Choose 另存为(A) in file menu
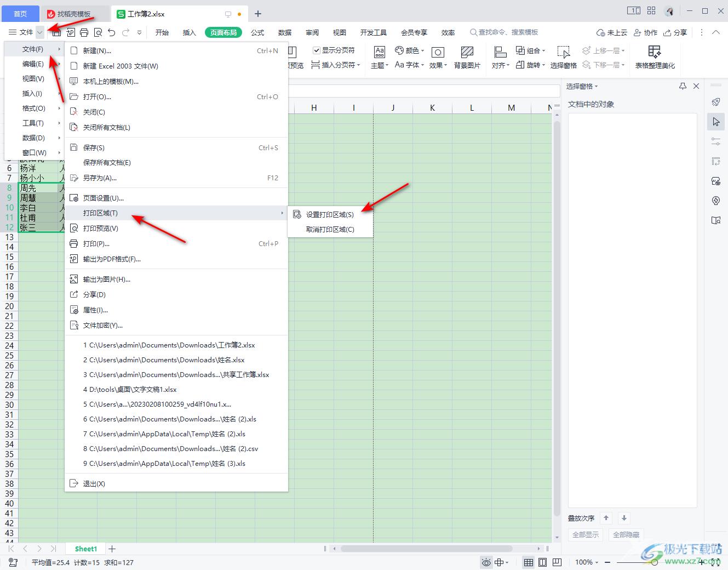 point(176,178)
